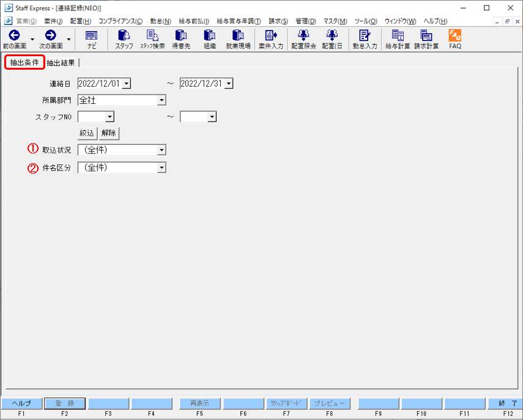Open the 連絡日 start date picker arrow
The image size is (523, 420).
127,83
